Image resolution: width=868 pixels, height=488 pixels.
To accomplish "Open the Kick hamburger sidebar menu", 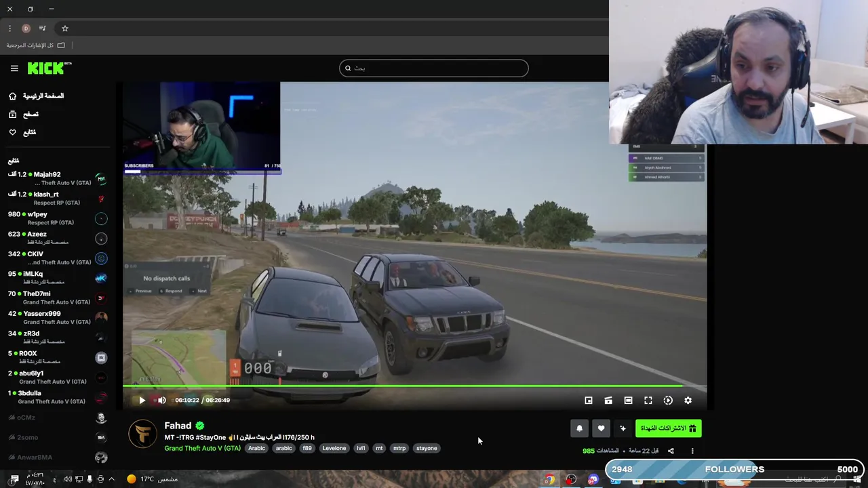I will (x=14, y=68).
